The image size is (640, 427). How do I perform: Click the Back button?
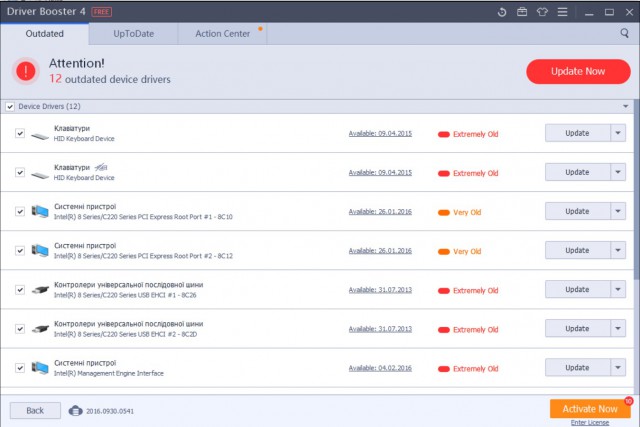coord(35,410)
